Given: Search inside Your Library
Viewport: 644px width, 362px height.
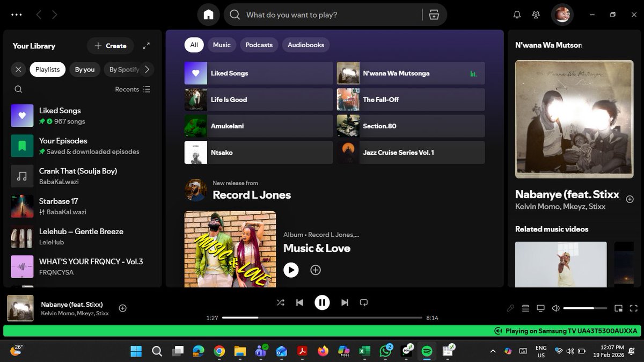Looking at the screenshot, I should (18, 89).
